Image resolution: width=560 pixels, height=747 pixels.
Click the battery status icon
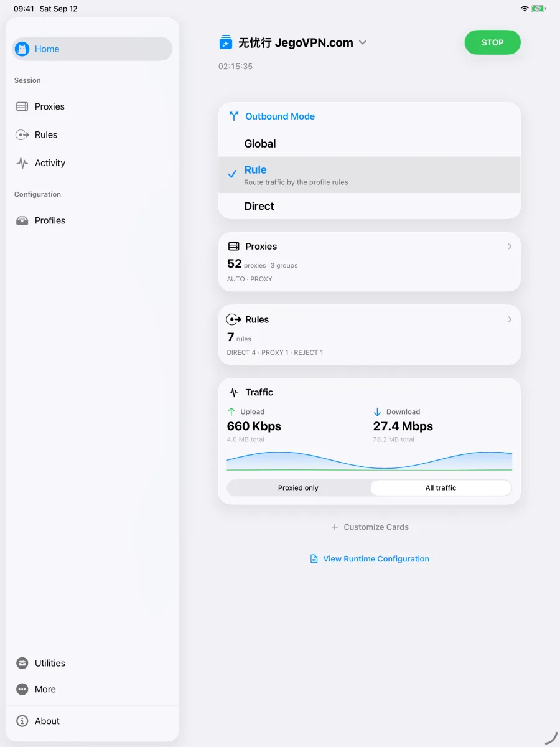tap(539, 9)
